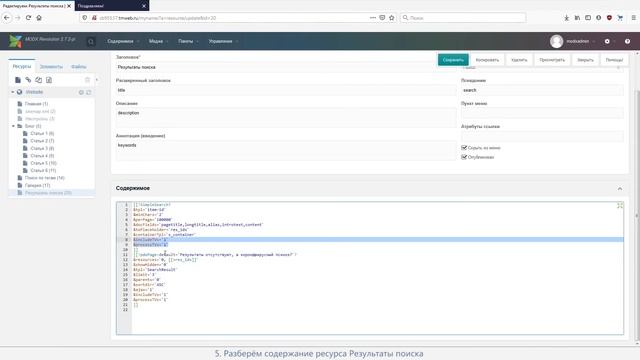Open the Управление top menu

pyautogui.click(x=223, y=41)
